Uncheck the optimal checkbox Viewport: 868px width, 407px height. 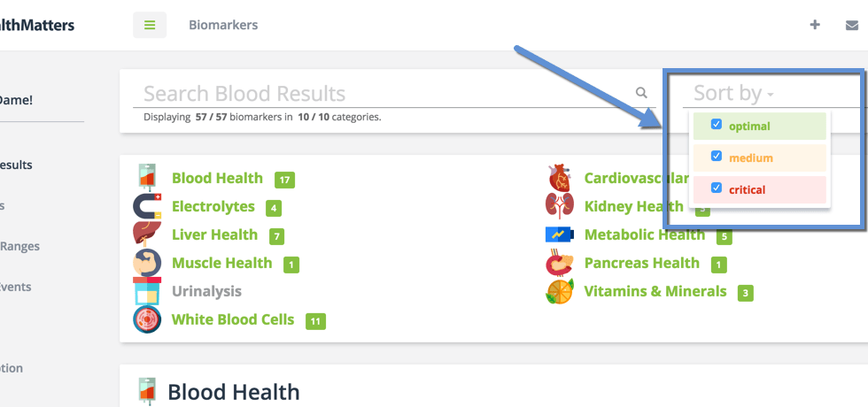point(717,125)
